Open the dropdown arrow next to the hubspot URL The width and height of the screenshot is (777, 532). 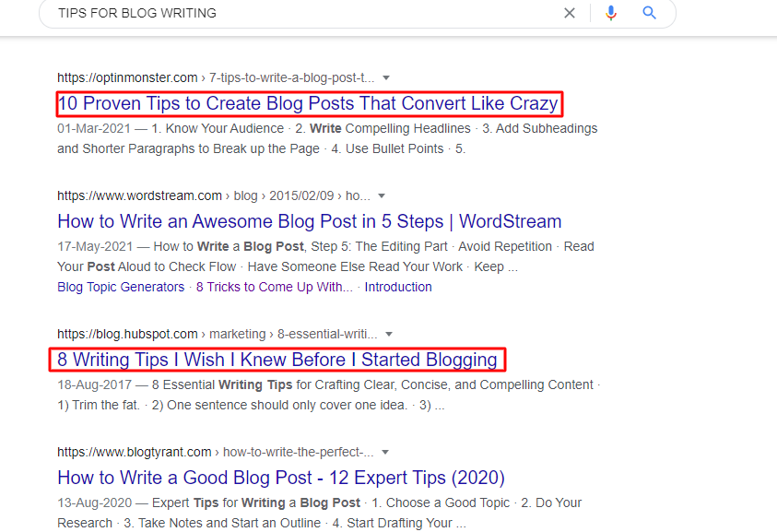point(389,334)
